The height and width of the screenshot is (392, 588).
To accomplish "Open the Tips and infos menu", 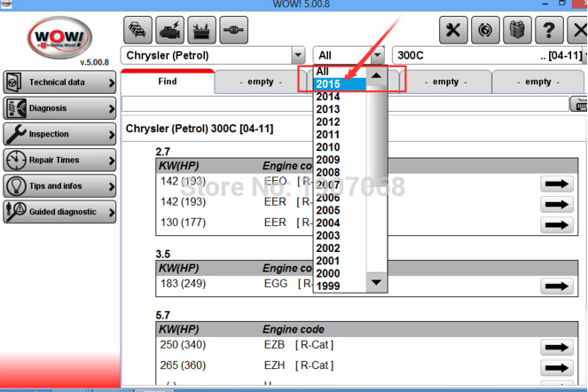I will click(x=59, y=185).
